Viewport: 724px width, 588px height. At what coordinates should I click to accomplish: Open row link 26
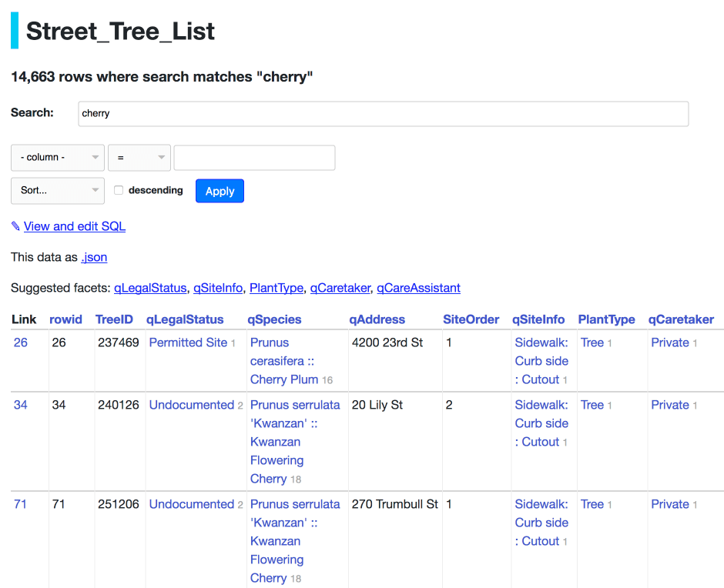pyautogui.click(x=21, y=342)
